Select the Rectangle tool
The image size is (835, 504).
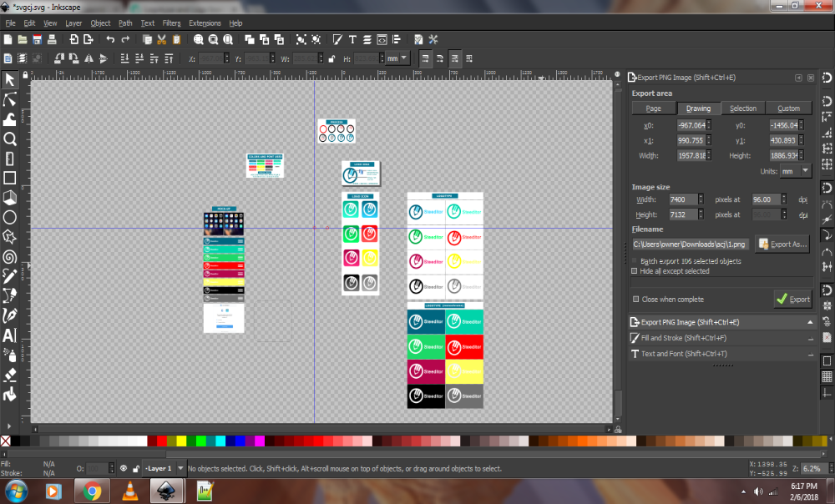tap(9, 178)
